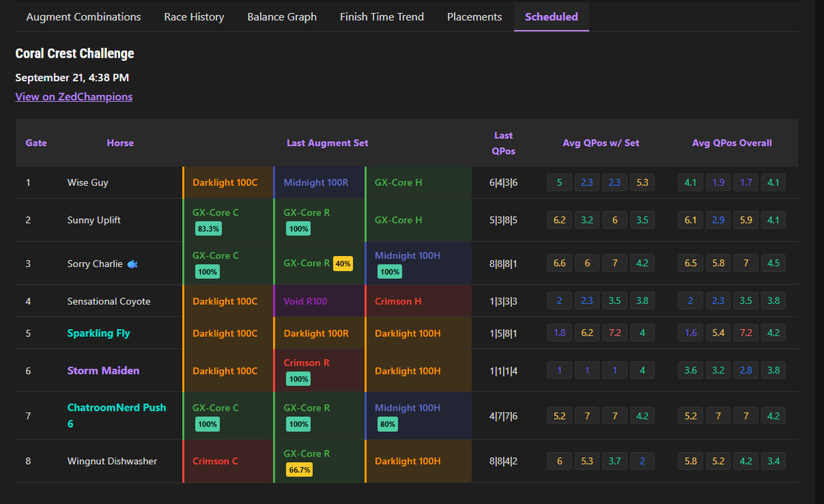The height and width of the screenshot is (504, 824).
Task: Click Wingnut Dishwasher's 66.7% badge
Action: tap(299, 470)
